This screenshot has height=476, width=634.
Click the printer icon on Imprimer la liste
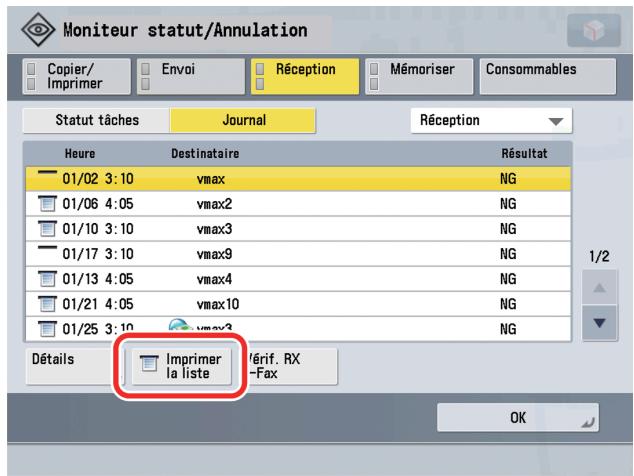point(149,363)
